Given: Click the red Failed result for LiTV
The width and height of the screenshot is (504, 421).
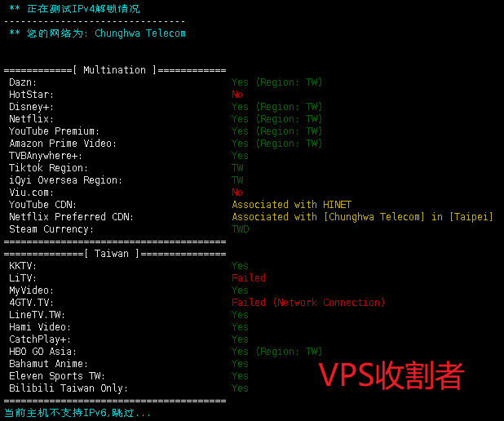Looking at the screenshot, I should 249,278.
